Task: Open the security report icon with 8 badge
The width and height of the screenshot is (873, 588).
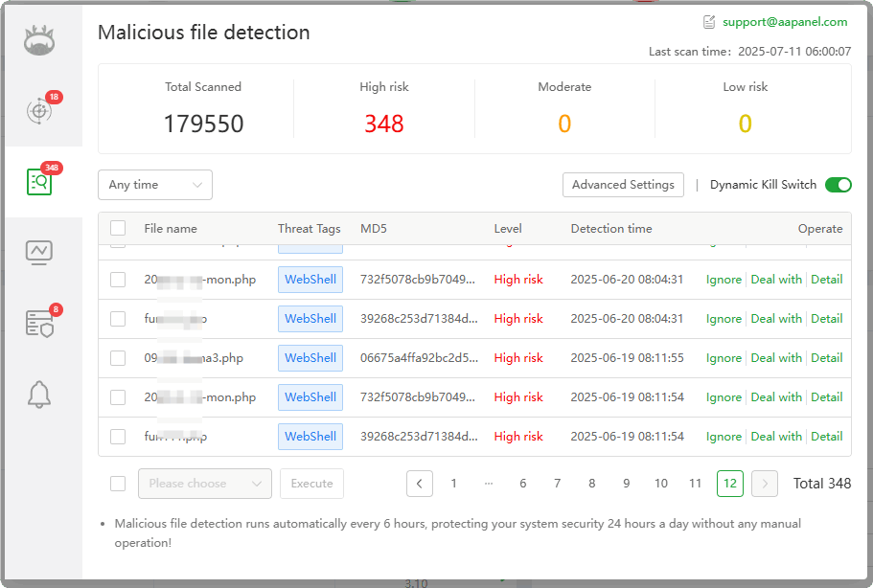Action: (38, 324)
